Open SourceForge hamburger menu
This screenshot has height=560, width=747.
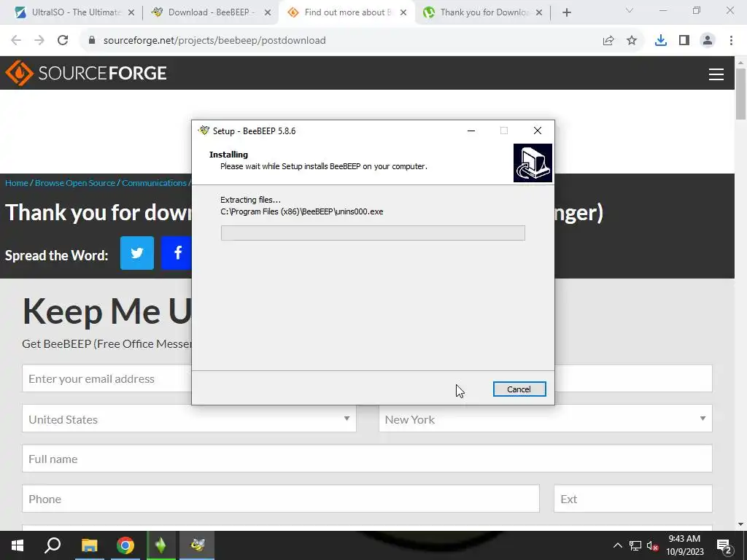(x=716, y=74)
